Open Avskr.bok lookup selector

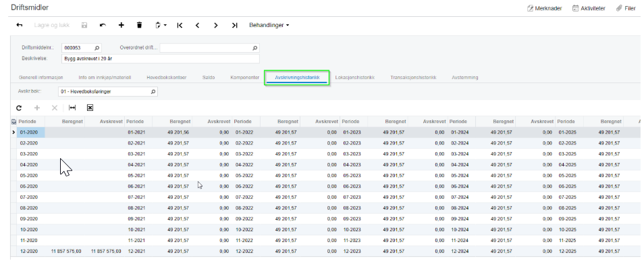(153, 92)
